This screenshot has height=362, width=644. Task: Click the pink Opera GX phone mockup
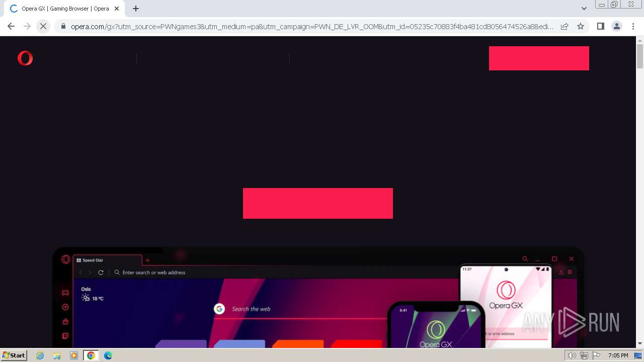(506, 306)
